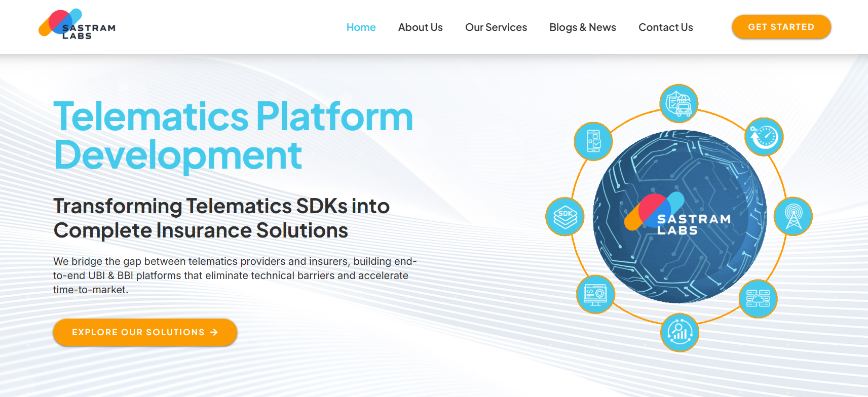This screenshot has width=868, height=397.
Task: Click the arrow in Explore Our Solutions
Action: coord(214,332)
